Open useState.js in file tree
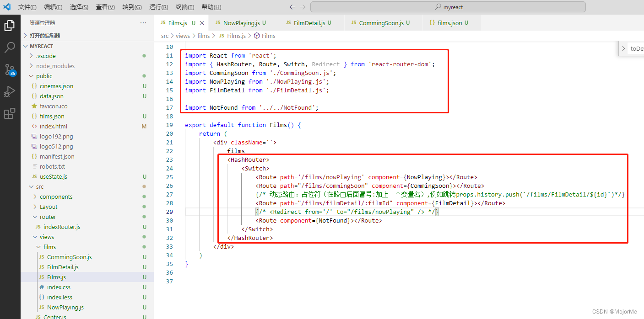The image size is (644, 319). coord(87,176)
